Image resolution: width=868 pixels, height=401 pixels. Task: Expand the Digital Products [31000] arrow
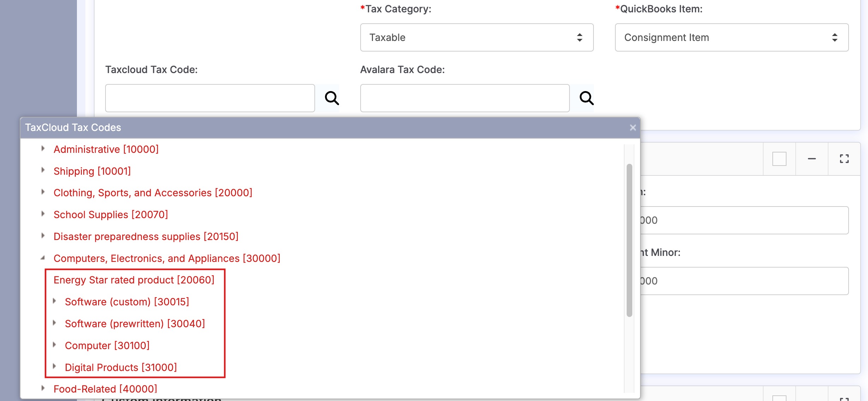54,366
